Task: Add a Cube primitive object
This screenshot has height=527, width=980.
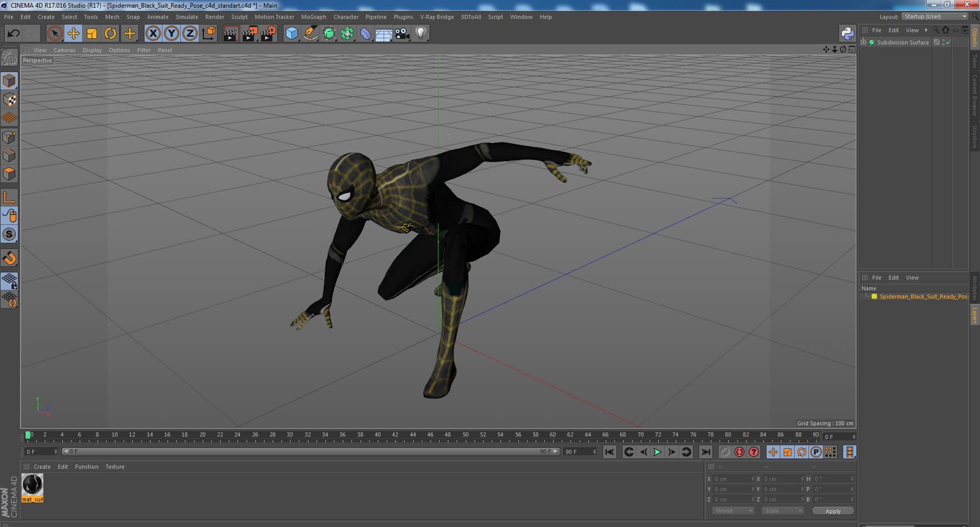Action: (292, 34)
